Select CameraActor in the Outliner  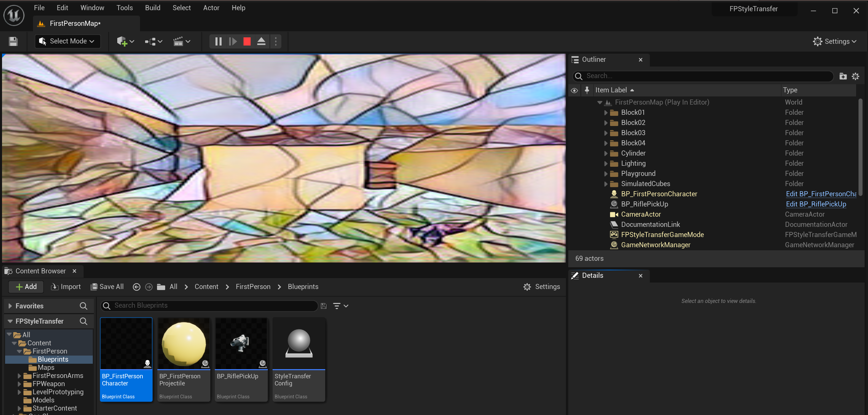tap(641, 214)
